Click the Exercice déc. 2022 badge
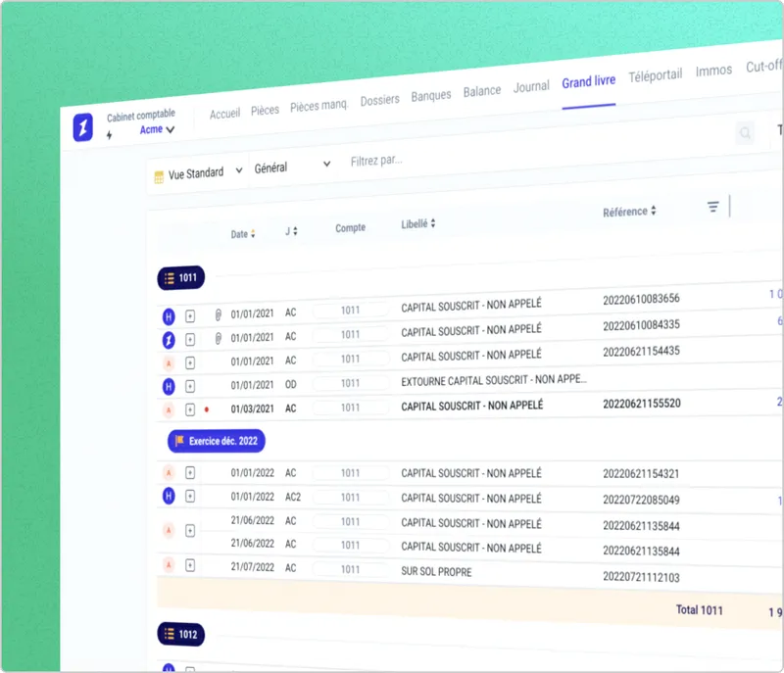This screenshot has height=673, width=784. tap(217, 441)
